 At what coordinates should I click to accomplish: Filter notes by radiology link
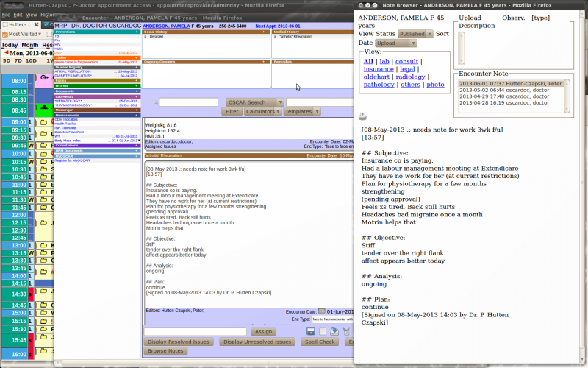[x=410, y=77]
